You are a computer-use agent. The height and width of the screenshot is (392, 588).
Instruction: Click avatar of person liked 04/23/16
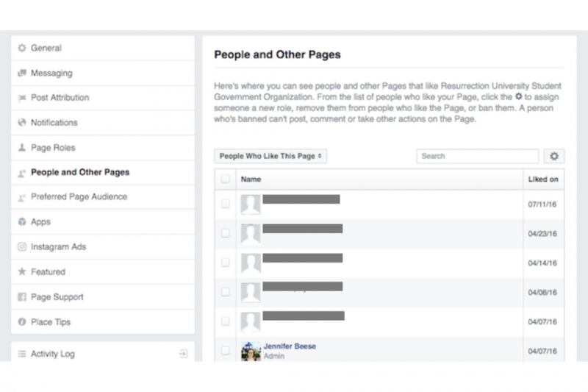coord(251,234)
